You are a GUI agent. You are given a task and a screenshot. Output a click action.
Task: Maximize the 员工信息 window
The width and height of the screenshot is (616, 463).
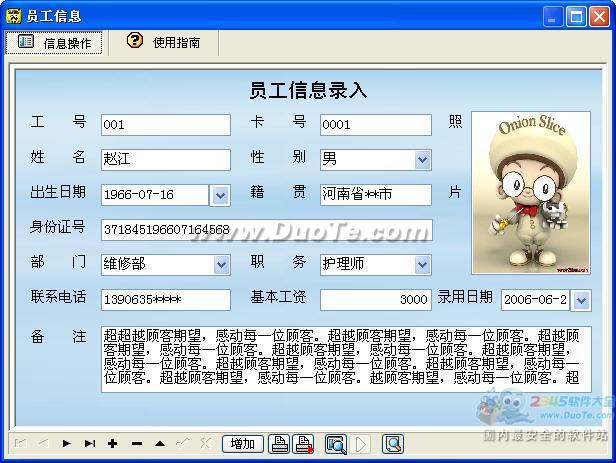(x=576, y=17)
